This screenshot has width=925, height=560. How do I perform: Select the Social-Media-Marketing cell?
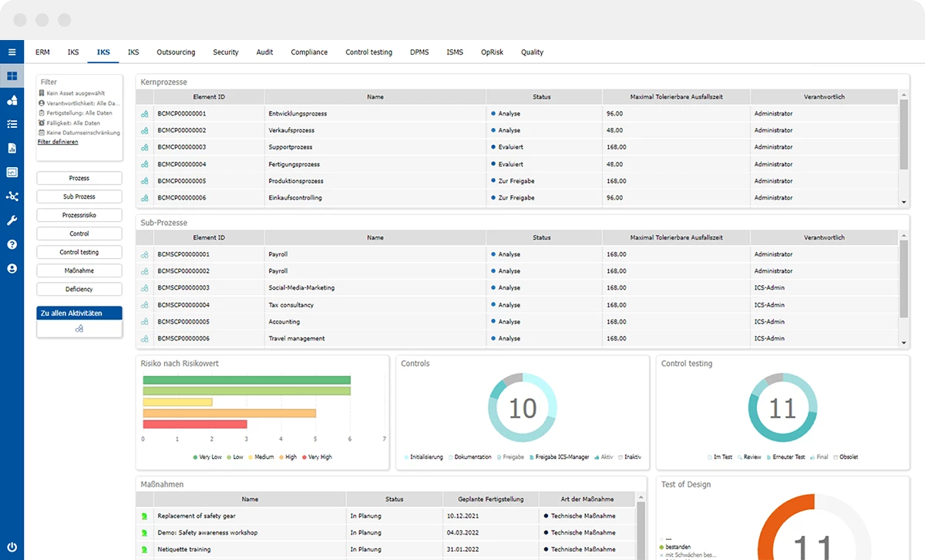[x=375, y=288]
